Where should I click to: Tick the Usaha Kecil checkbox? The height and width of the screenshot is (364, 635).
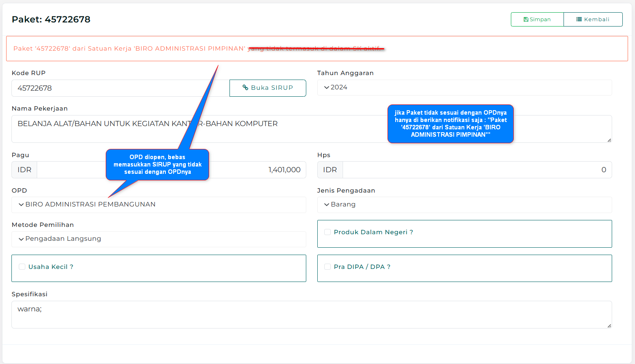point(22,267)
